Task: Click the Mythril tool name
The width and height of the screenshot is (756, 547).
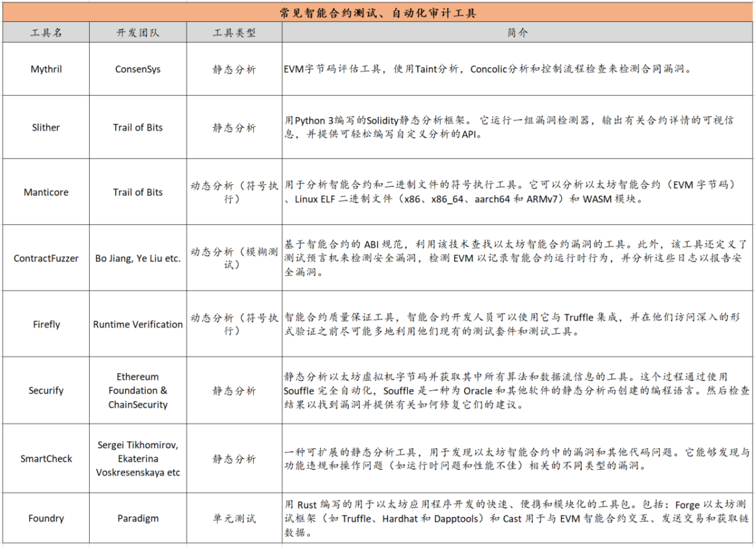Action: (45, 69)
